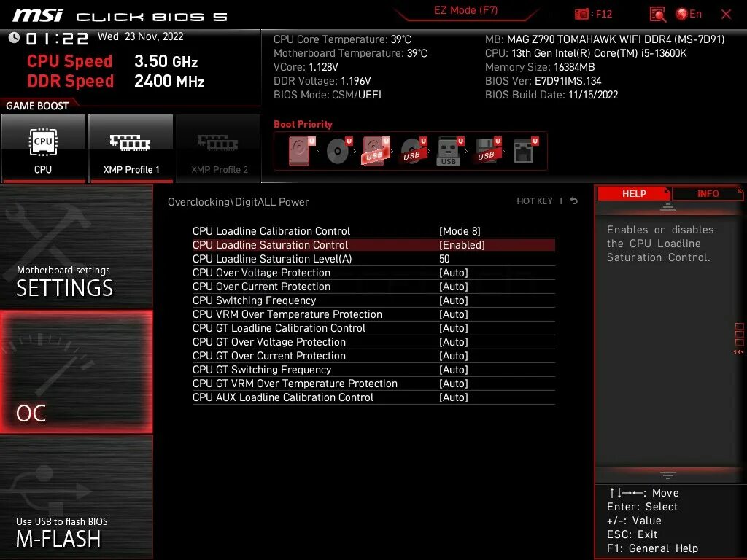Select the CPU Switching Frequency row label

point(254,300)
